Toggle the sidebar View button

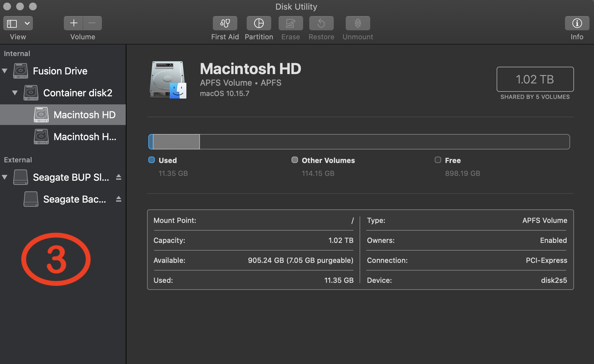click(x=12, y=23)
